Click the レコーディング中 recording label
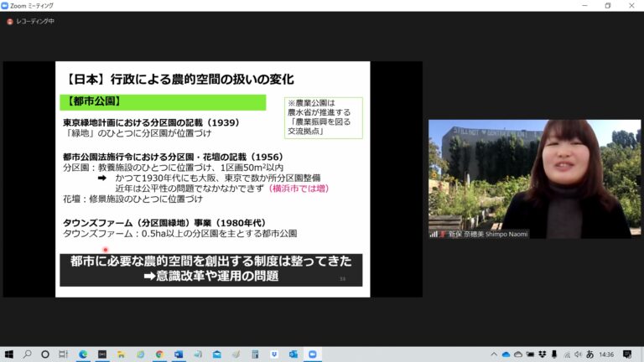 35,21
